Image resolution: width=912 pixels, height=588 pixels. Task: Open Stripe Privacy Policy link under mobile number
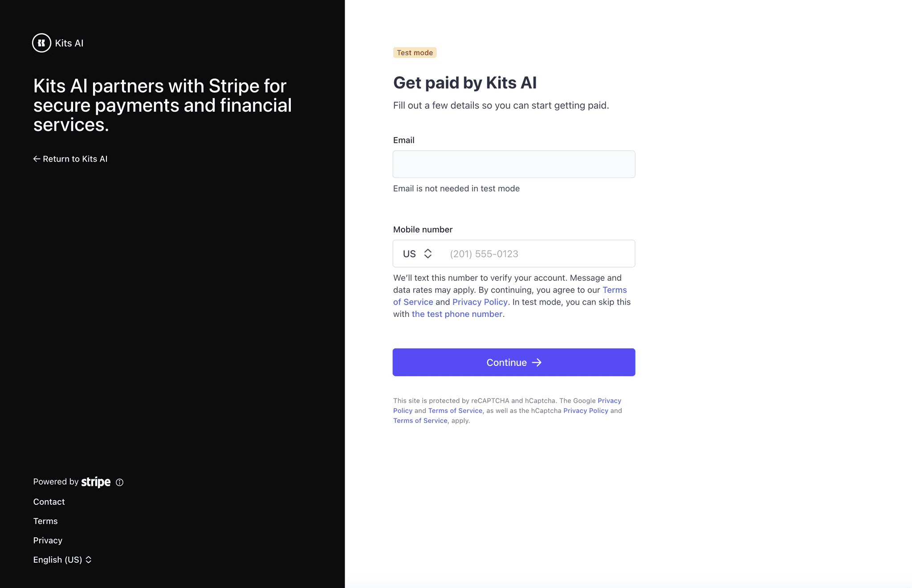480,302
